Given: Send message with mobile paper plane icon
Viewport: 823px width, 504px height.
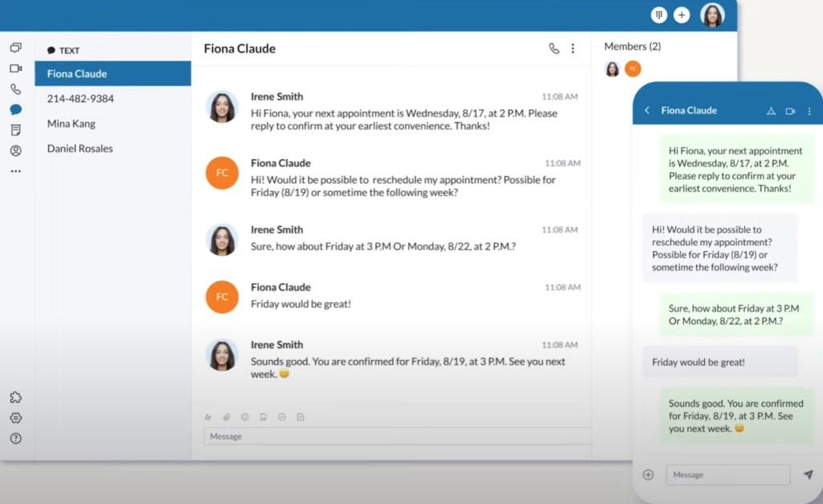Looking at the screenshot, I should point(809,474).
